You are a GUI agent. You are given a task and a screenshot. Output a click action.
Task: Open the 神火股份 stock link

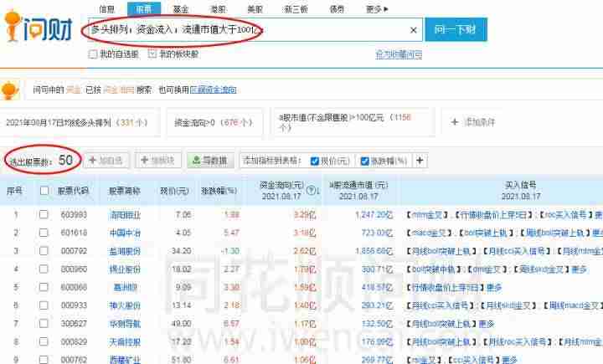click(x=125, y=305)
